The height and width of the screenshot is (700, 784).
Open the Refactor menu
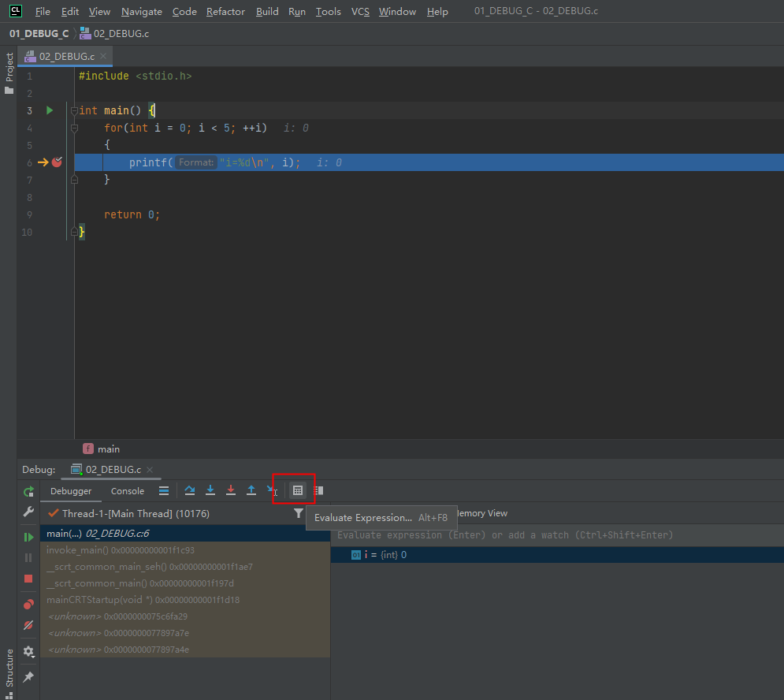click(225, 12)
